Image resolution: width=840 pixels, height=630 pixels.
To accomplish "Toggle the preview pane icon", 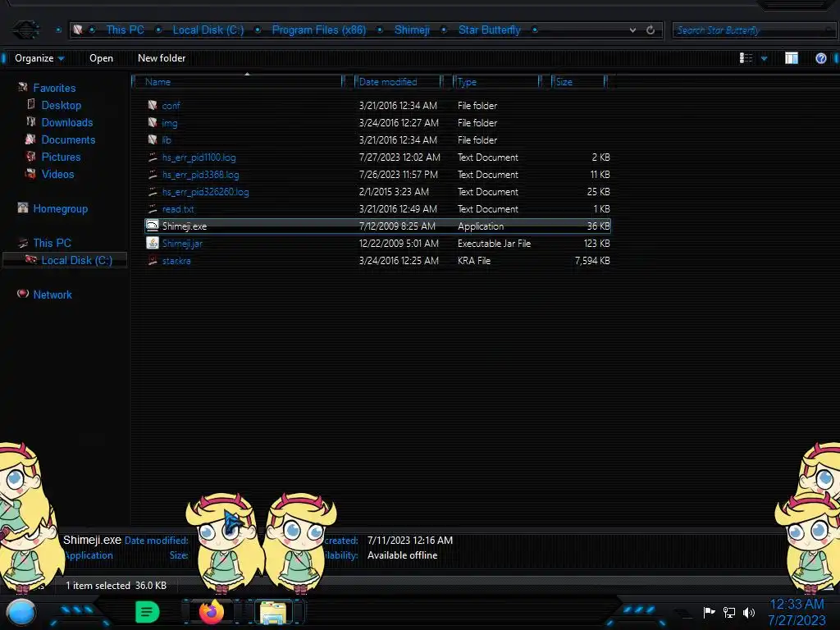I will tap(792, 58).
